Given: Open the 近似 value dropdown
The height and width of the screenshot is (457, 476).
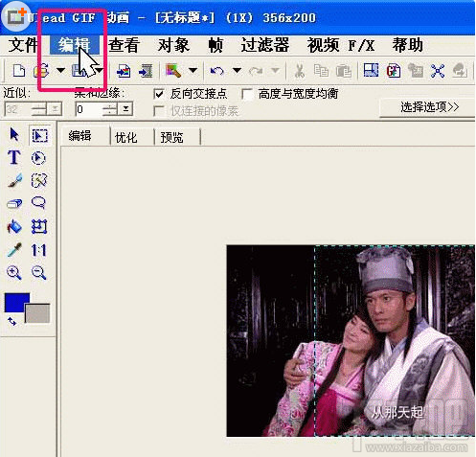Looking at the screenshot, I should [55, 109].
